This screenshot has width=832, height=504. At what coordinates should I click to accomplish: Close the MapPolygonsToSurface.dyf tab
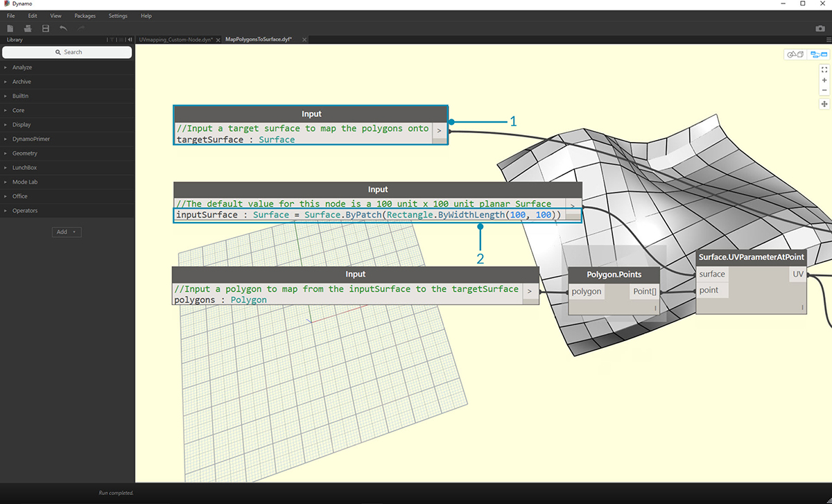tap(304, 40)
